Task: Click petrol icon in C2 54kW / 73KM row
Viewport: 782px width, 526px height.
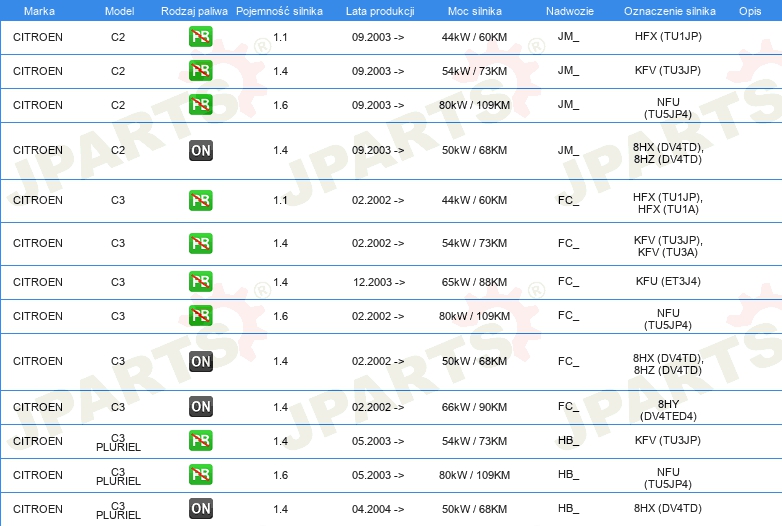Action: 200,71
